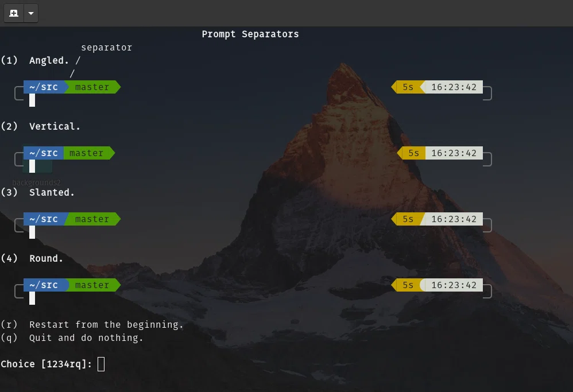Screen dimensions: 573x392
Task: Click ~/src segment in Vertical preview
Action: click(x=44, y=153)
